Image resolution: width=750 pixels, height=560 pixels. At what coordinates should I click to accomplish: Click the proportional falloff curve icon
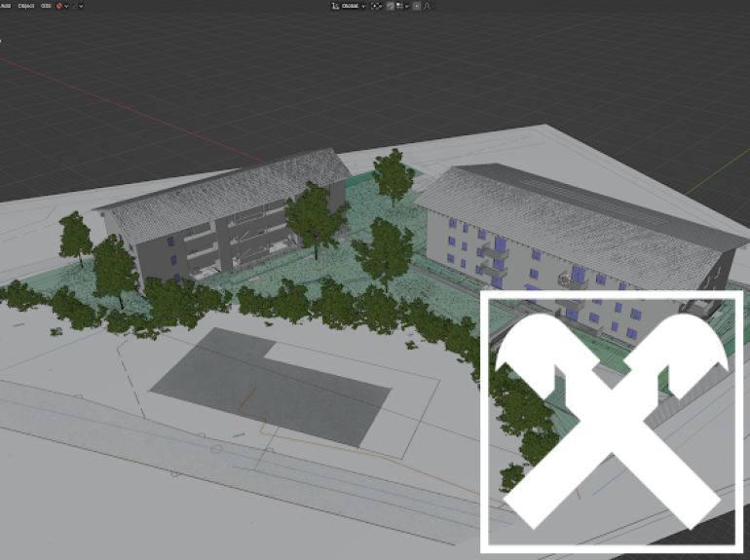tap(428, 5)
